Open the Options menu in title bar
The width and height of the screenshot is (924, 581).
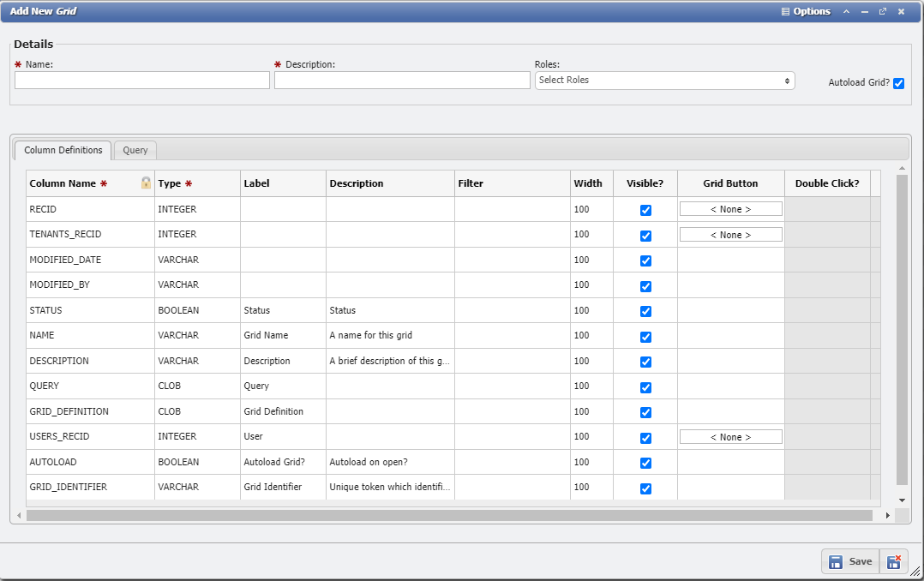[x=806, y=12]
